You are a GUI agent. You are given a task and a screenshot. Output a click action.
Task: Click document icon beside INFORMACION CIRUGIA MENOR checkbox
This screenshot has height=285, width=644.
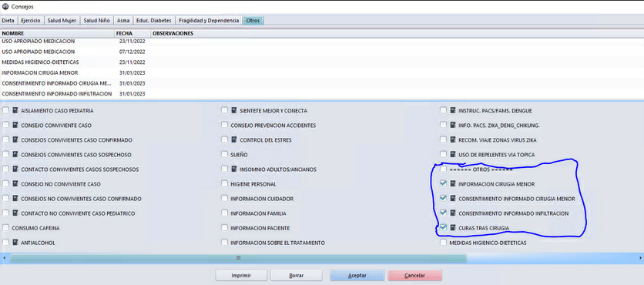[453, 184]
